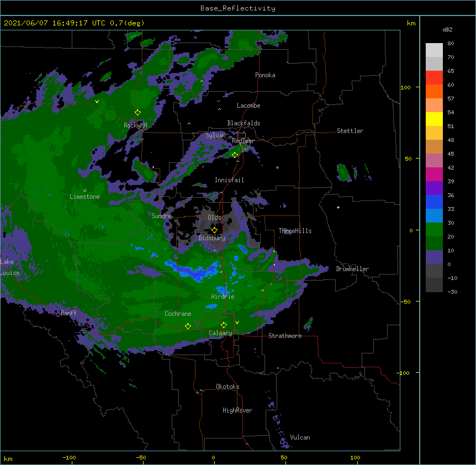Click the Cochrane city label

(x=178, y=314)
